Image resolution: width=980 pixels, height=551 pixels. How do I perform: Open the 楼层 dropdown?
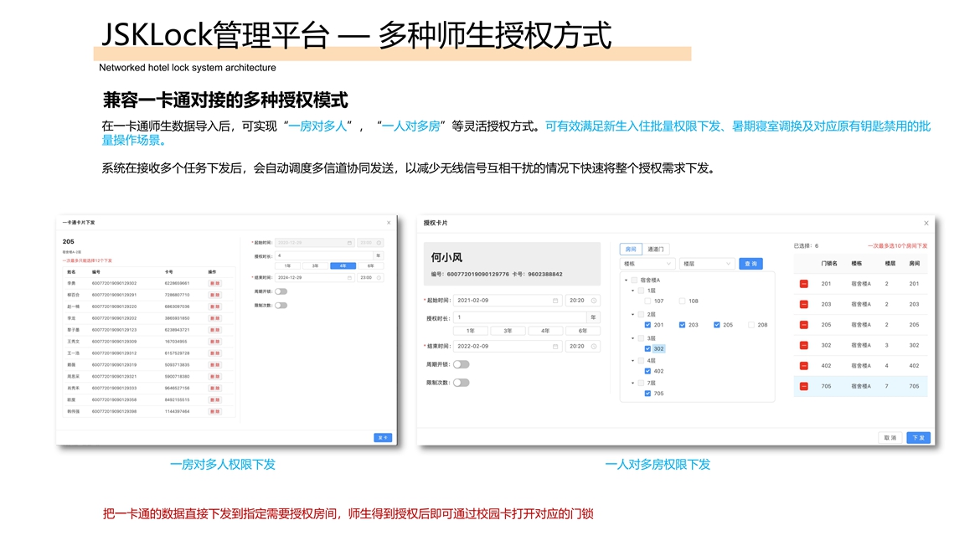point(706,264)
